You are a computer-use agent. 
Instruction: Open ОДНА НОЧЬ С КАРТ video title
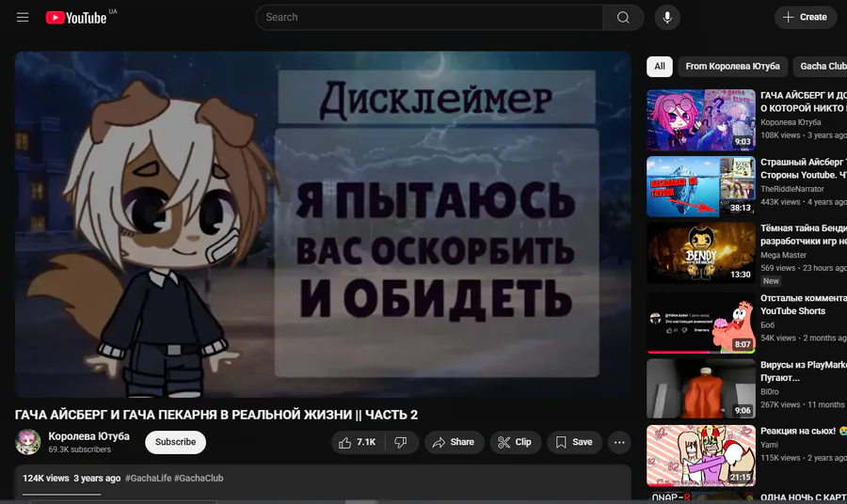(804, 497)
